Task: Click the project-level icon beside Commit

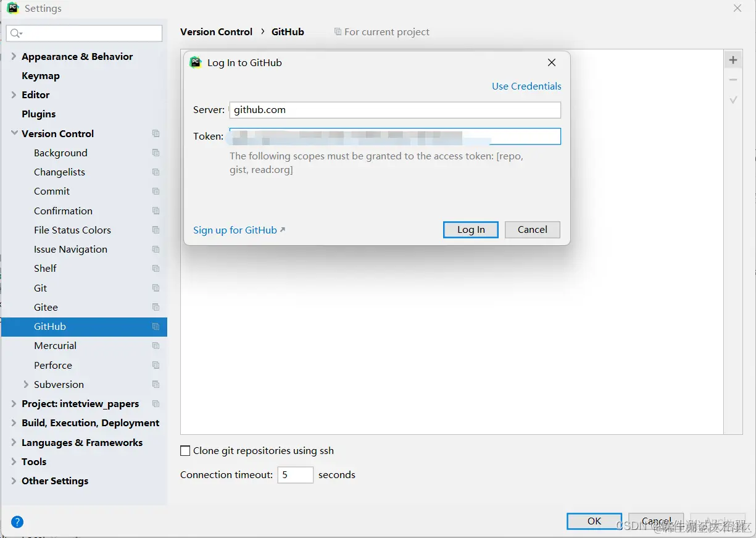Action: pos(156,191)
